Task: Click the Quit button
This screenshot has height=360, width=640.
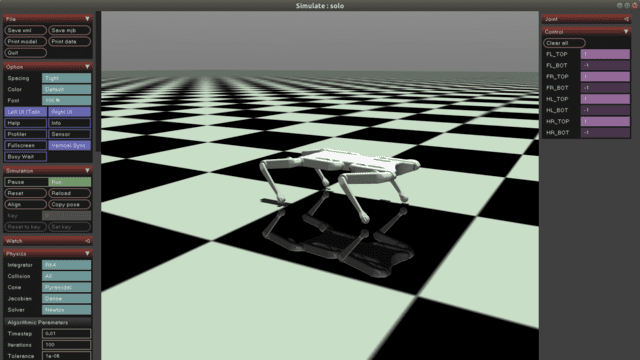Action: click(x=25, y=53)
